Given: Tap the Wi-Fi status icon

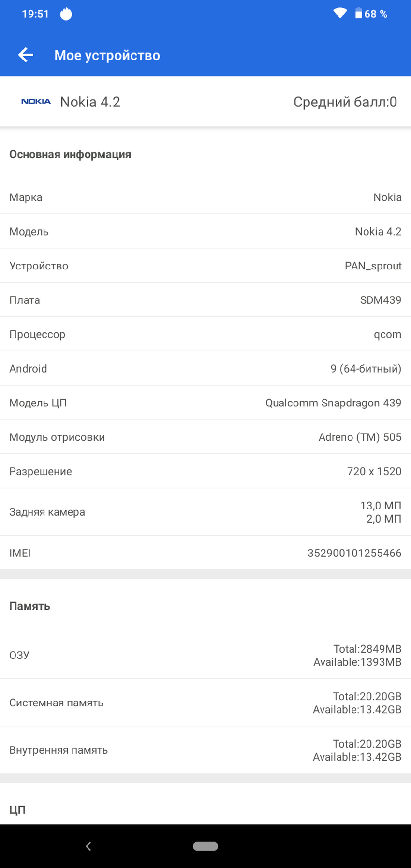Looking at the screenshot, I should pos(340,14).
